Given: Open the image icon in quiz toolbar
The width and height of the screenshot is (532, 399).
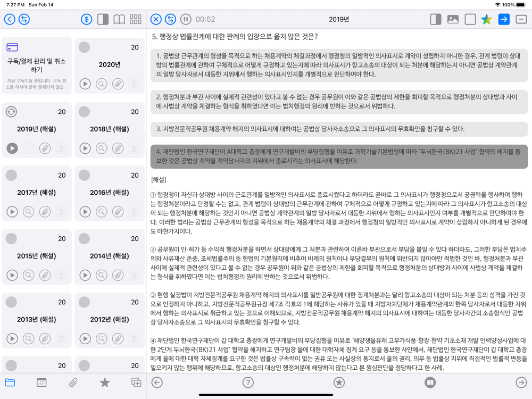Looking at the screenshot, I should 453,19.
